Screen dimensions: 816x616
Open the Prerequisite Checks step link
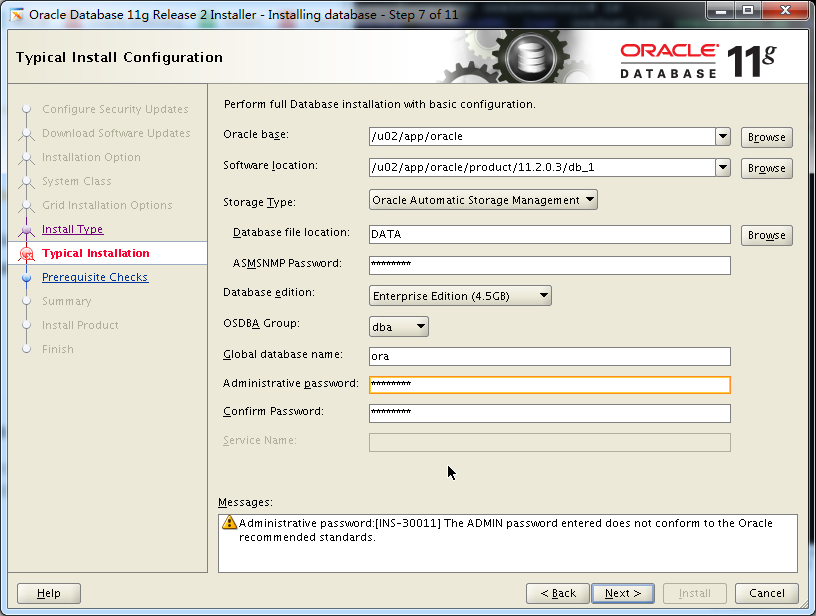[95, 277]
